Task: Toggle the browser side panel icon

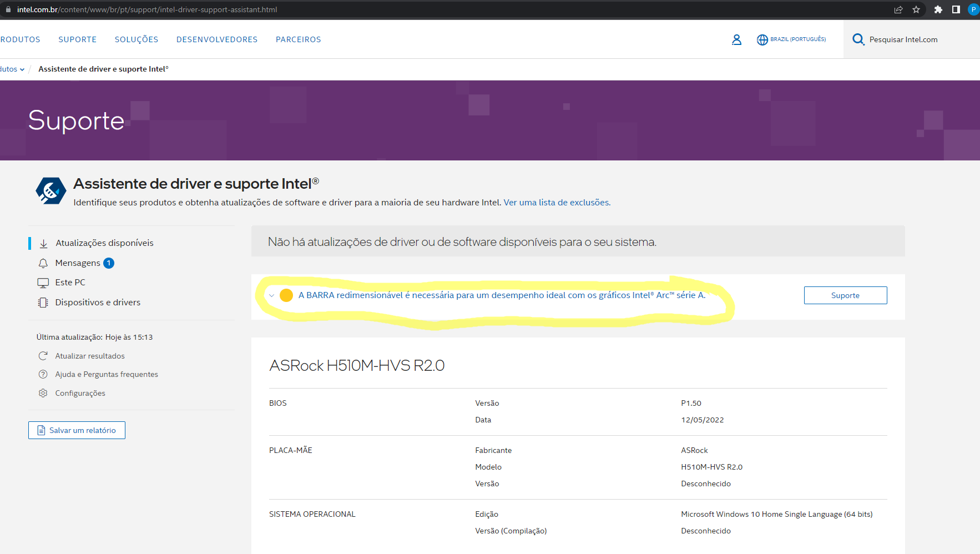Action: point(956,9)
